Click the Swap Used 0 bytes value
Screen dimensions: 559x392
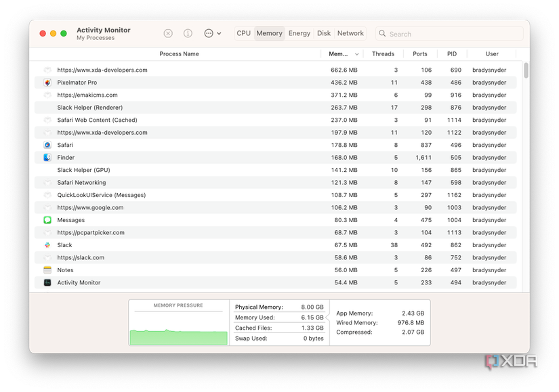(x=313, y=339)
